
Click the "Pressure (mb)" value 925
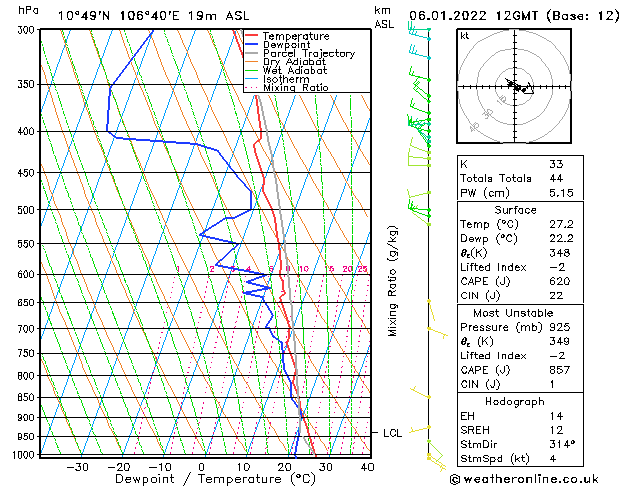tap(560, 327)
